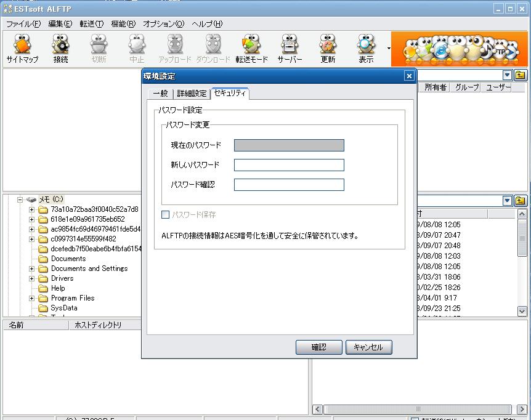Open the toolbar overflow arrow next to 表示

(x=389, y=49)
